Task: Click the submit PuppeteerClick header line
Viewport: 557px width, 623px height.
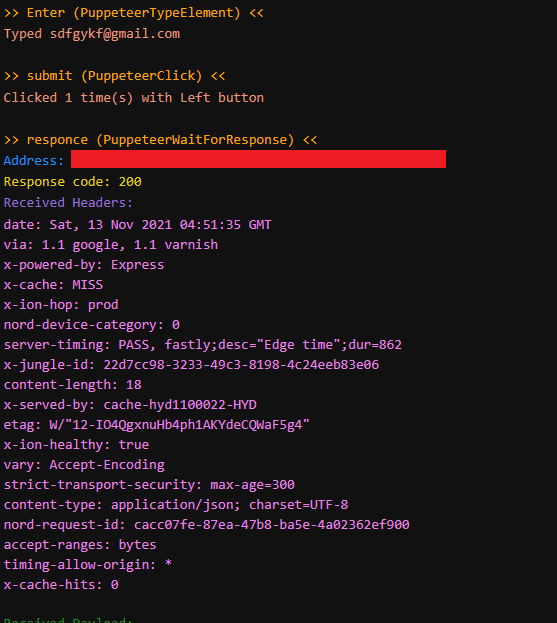Action: click(114, 76)
